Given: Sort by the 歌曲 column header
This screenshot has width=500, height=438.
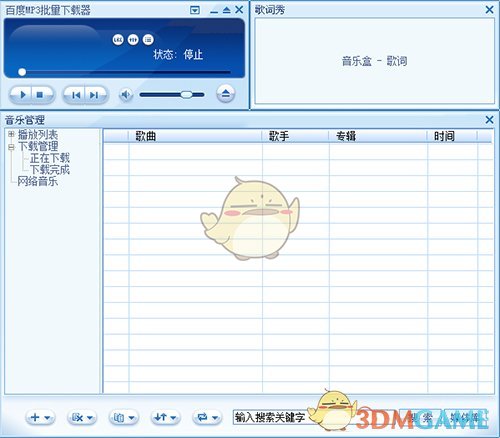Looking at the screenshot, I should click(x=195, y=136).
